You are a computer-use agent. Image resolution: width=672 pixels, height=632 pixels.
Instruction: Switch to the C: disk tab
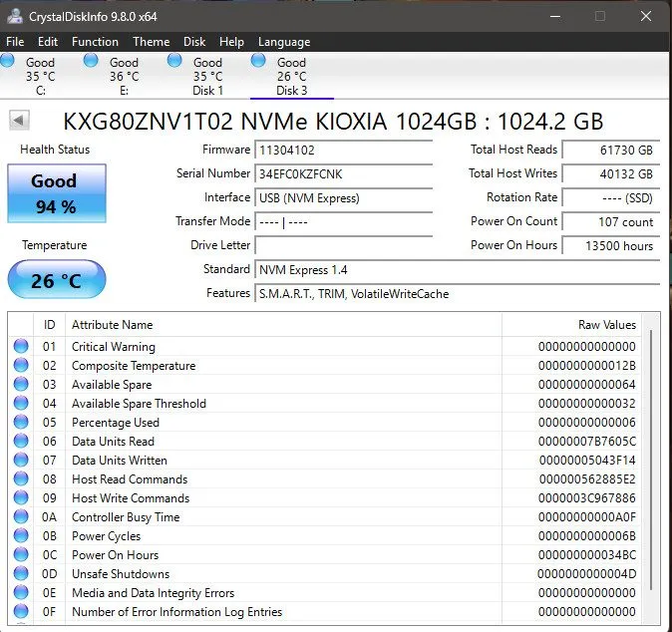40,76
